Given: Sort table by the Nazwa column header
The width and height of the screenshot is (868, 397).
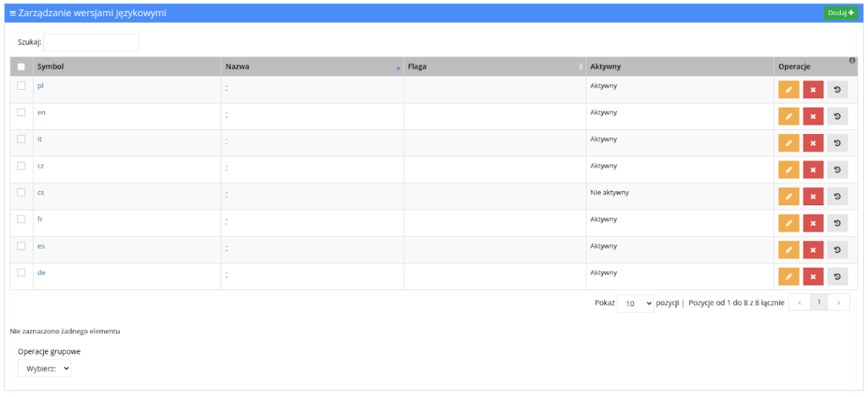Looking at the screenshot, I should click(x=310, y=66).
